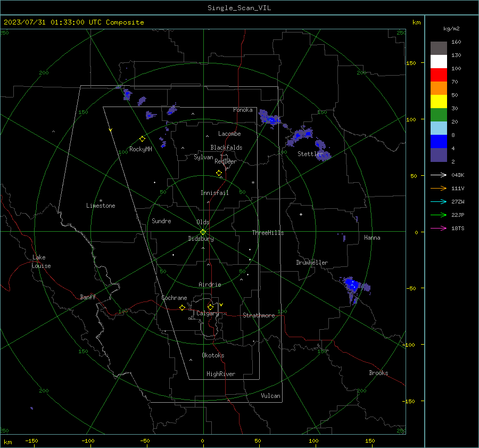Click the 18TS legend label
The image size is (479, 448).
coord(458,228)
